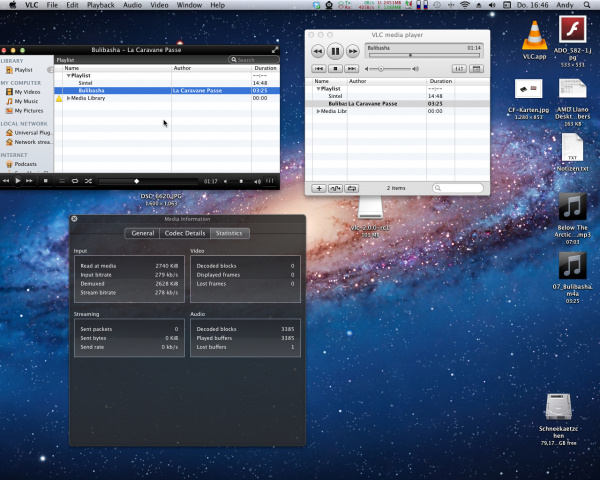This screenshot has height=480, width=600.
Task: Sort by the Name column in the dark window
Action: [117, 68]
